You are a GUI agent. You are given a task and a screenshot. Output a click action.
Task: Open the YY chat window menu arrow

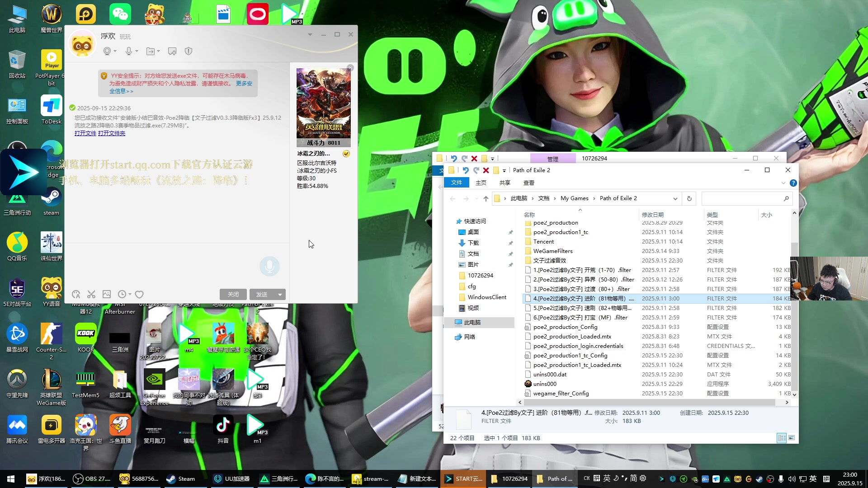click(x=310, y=35)
